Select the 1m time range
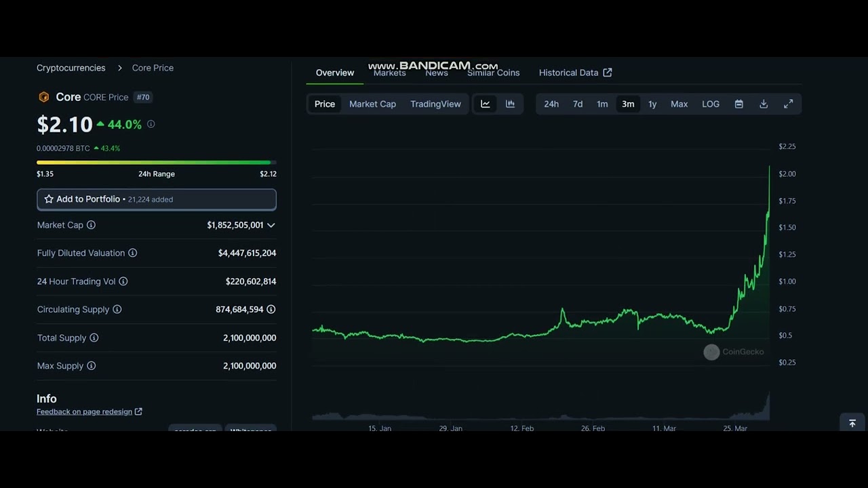Viewport: 868px width, 488px height. pyautogui.click(x=602, y=104)
